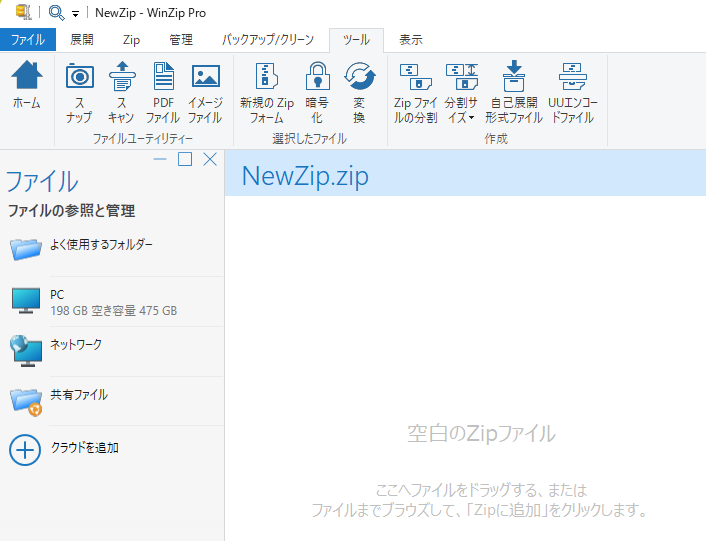Create 自己展開形式ファイル
This screenshot has height=541, width=706.
[x=514, y=92]
